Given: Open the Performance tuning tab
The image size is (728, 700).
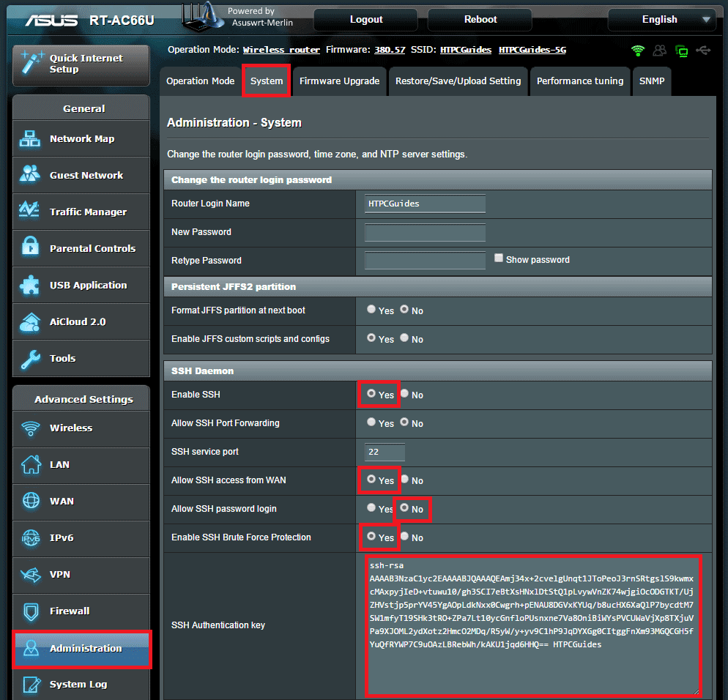Looking at the screenshot, I should [x=579, y=81].
